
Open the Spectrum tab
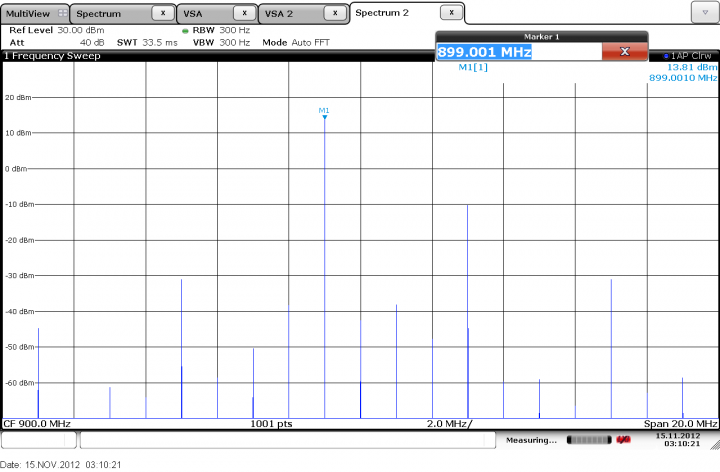(100, 14)
